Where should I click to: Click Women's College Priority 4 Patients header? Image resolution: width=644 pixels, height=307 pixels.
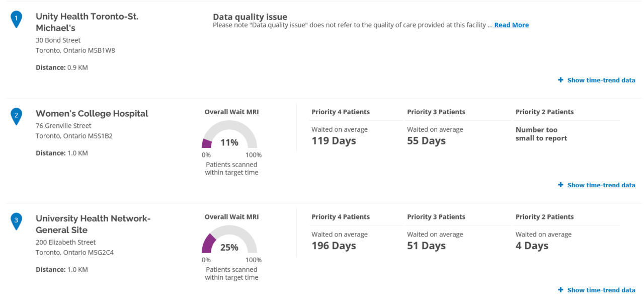tap(341, 112)
